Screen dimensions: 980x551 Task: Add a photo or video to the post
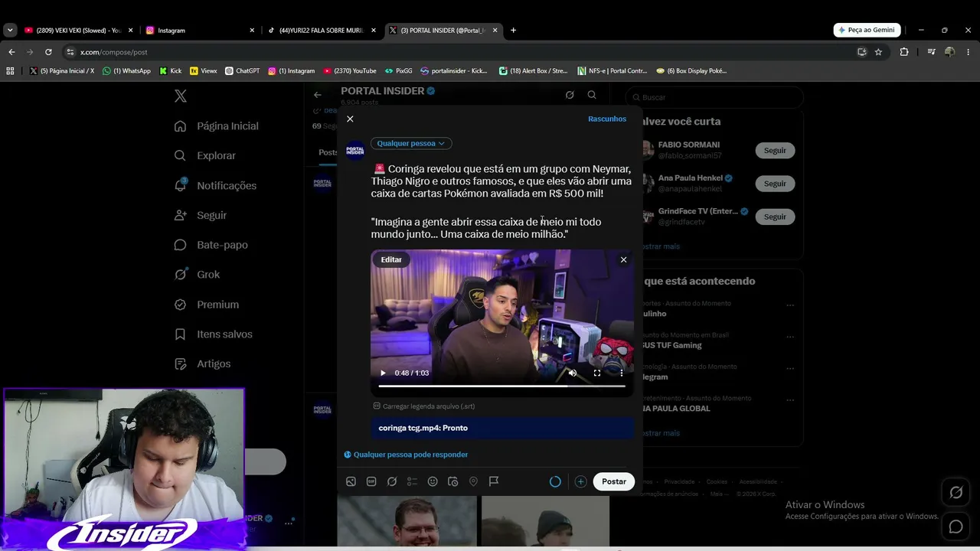tap(351, 481)
